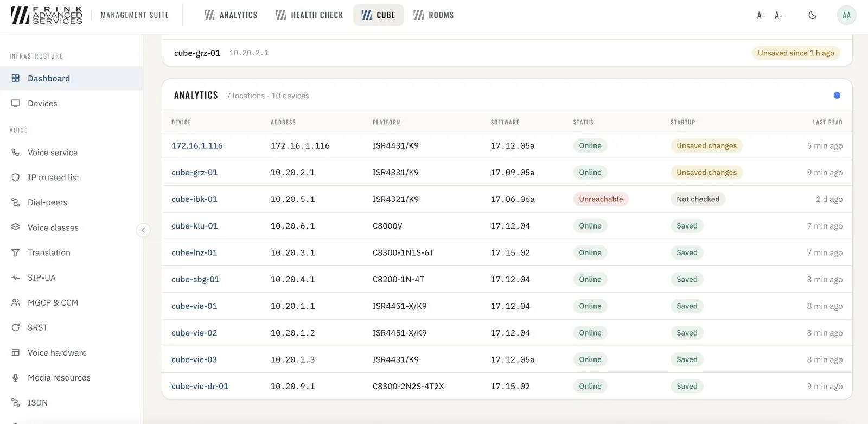The image size is (868, 424).
Task: Collapse the sidebar with the chevron button
Action: [x=143, y=230]
